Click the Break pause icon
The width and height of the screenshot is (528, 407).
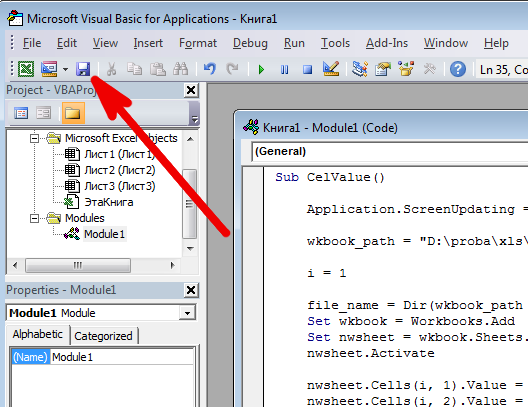pyautogui.click(x=284, y=70)
